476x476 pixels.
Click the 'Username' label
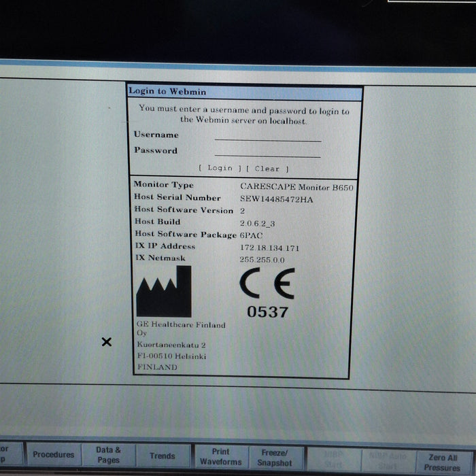pyautogui.click(x=156, y=135)
